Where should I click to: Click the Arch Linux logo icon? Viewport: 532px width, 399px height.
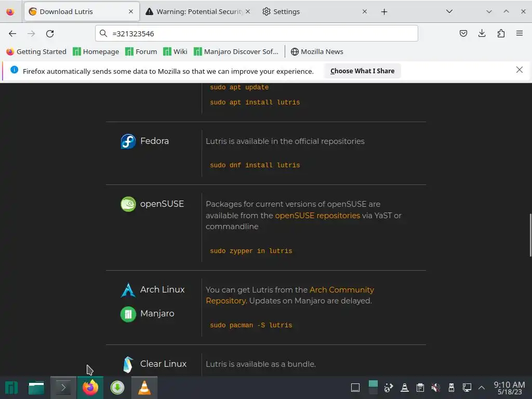click(128, 290)
